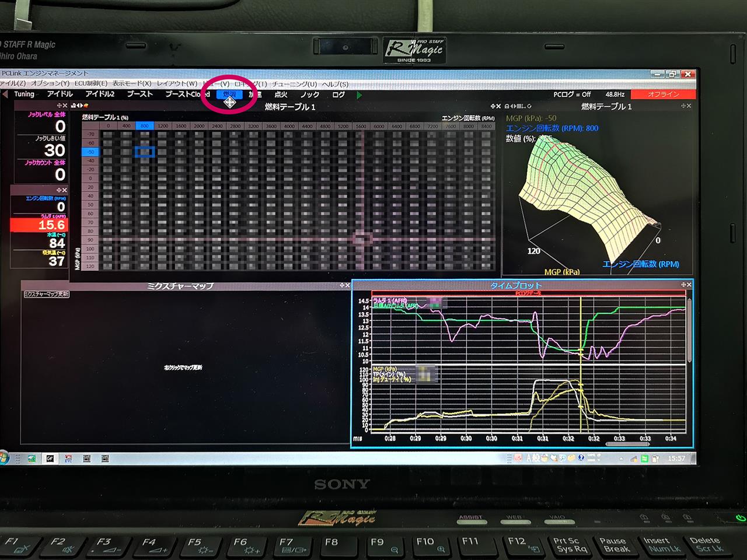This screenshot has height=560, width=747.
Task: Click the highlighted cell at 800 RPM, -50 kPa
Action: (x=145, y=152)
